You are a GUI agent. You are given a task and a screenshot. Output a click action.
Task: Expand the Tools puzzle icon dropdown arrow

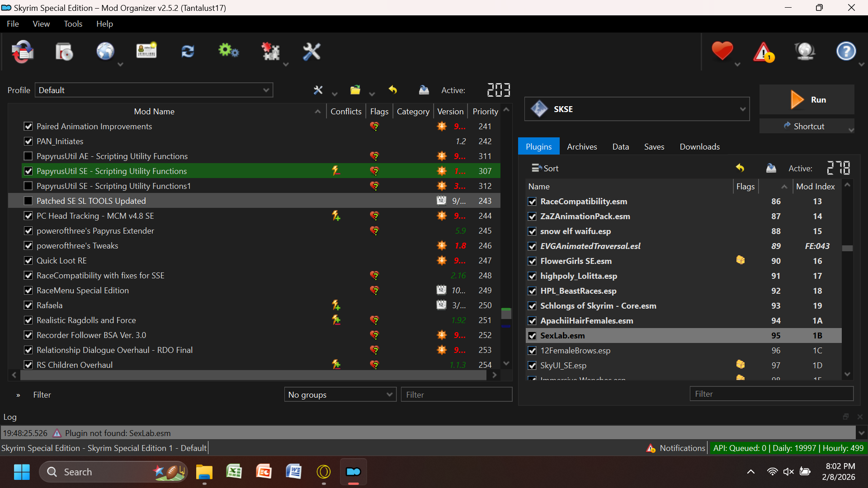(x=286, y=65)
